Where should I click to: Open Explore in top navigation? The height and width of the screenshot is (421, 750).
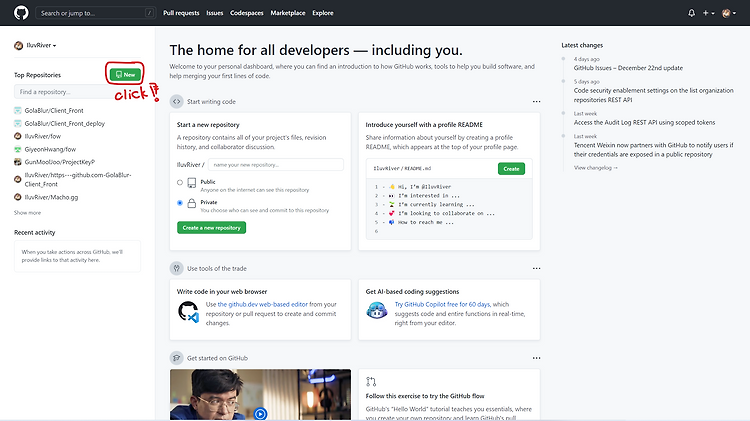(323, 13)
